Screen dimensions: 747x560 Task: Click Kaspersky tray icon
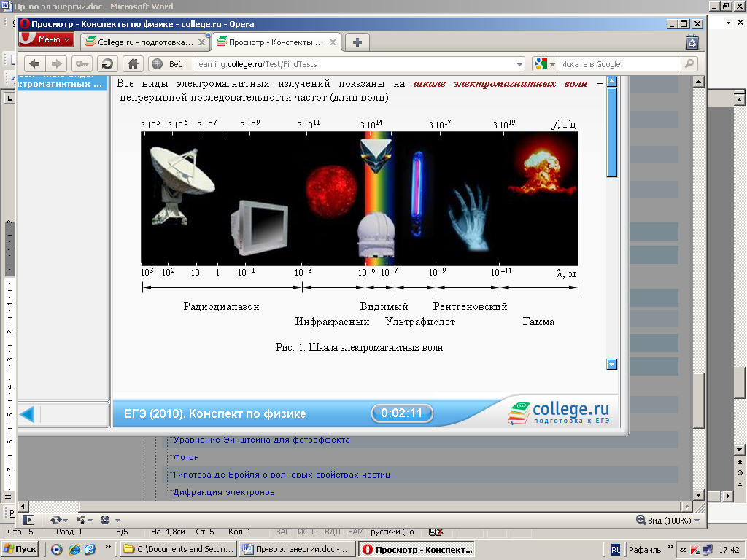[x=695, y=550]
